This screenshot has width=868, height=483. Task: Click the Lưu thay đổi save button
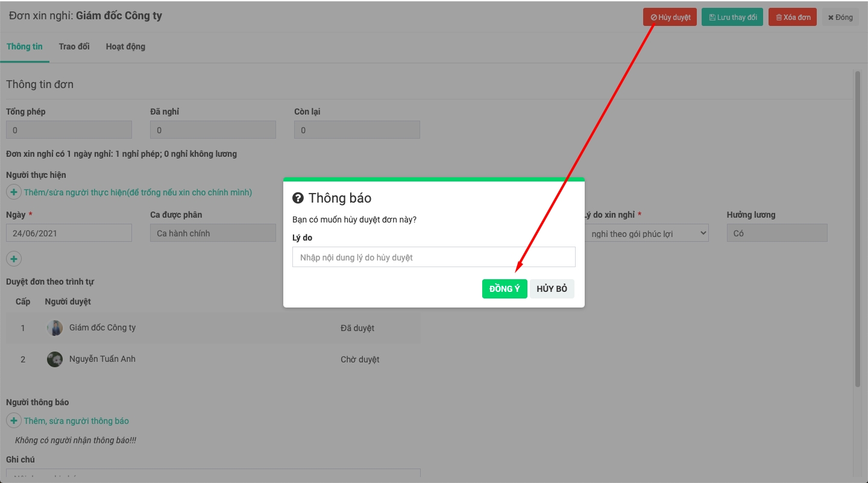click(x=732, y=17)
